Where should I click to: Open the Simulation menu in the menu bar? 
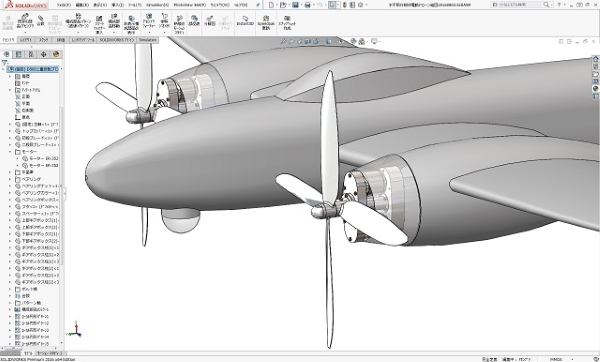(x=157, y=5)
